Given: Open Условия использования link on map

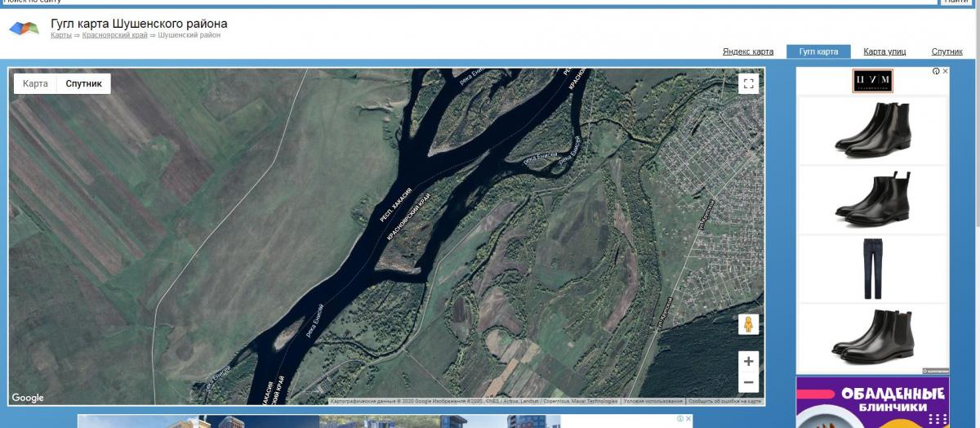Looking at the screenshot, I should [x=653, y=401].
